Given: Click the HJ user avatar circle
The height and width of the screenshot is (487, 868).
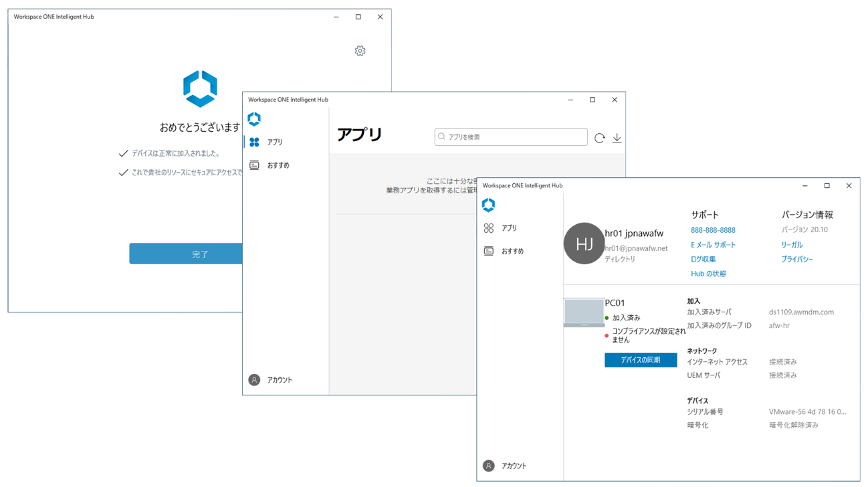Looking at the screenshot, I should tap(584, 243).
